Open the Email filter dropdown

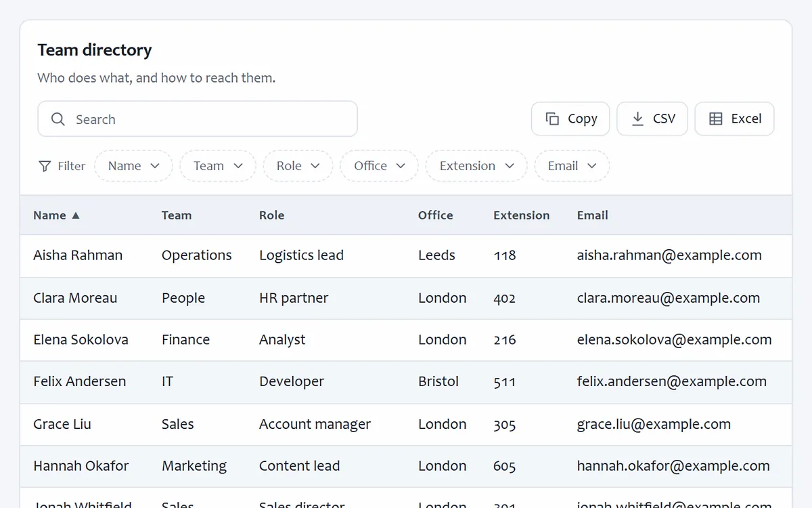(572, 166)
